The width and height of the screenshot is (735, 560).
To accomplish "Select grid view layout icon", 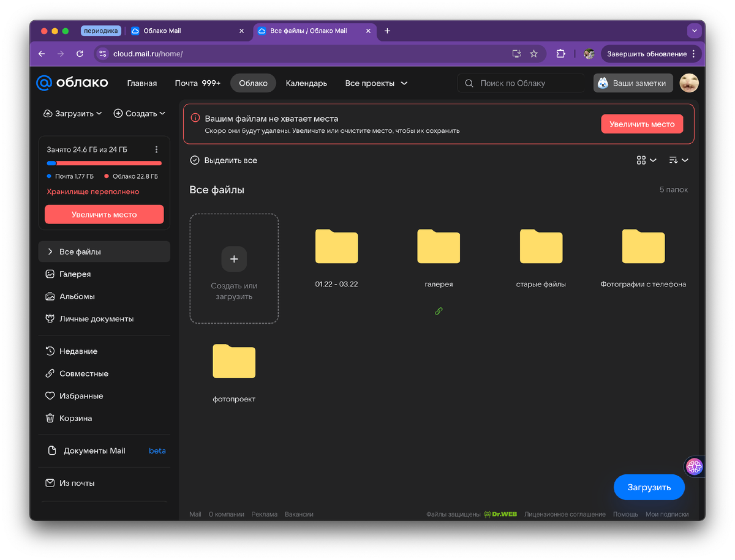I will [642, 160].
